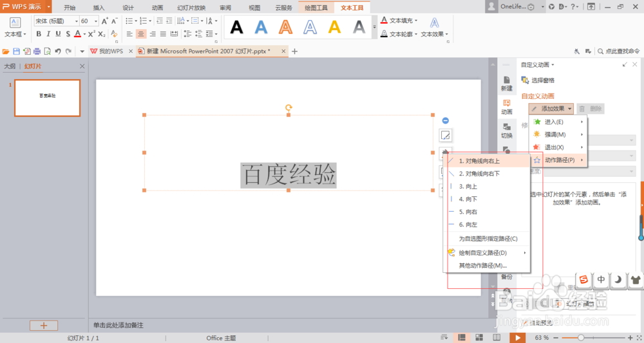Switch to 大纲 outline tab
The width and height of the screenshot is (644, 343).
[x=10, y=66]
